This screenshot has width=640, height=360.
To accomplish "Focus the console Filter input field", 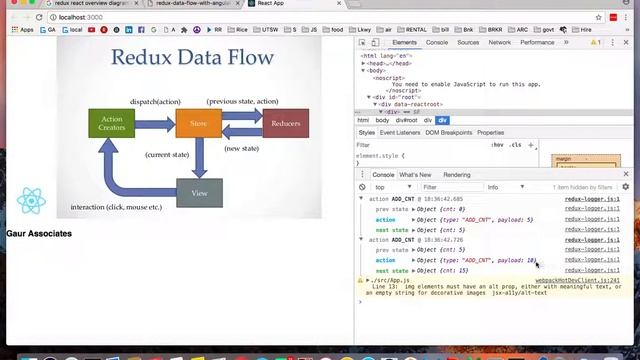I will click(x=452, y=187).
